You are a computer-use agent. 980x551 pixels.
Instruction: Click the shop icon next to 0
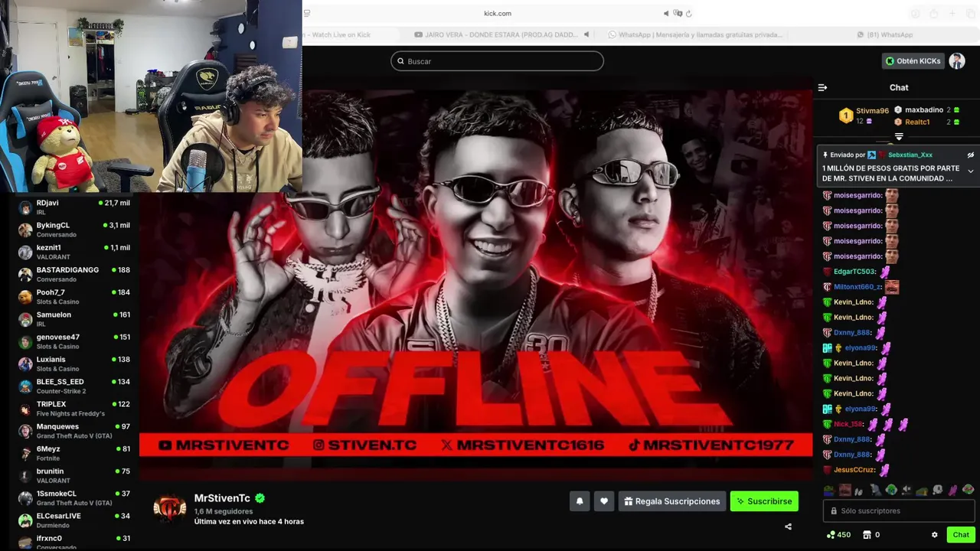click(x=867, y=535)
